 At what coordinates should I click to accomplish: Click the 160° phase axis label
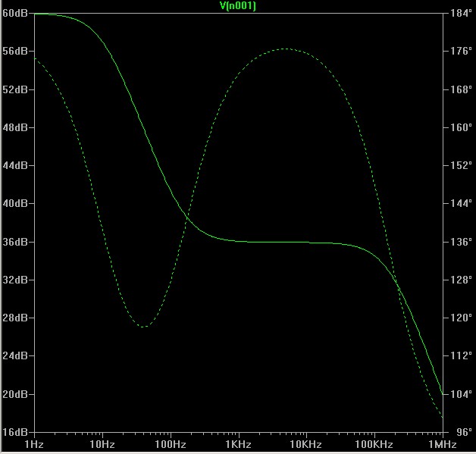point(460,127)
